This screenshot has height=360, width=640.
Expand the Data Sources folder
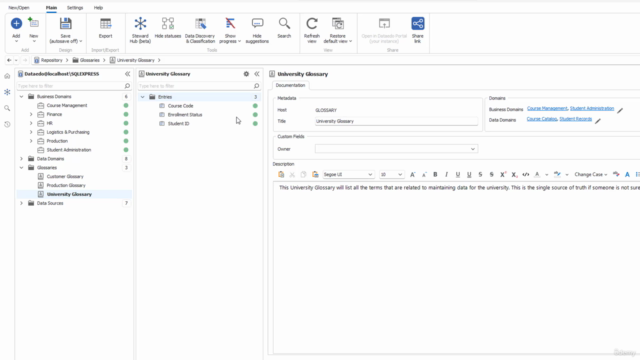(22, 203)
